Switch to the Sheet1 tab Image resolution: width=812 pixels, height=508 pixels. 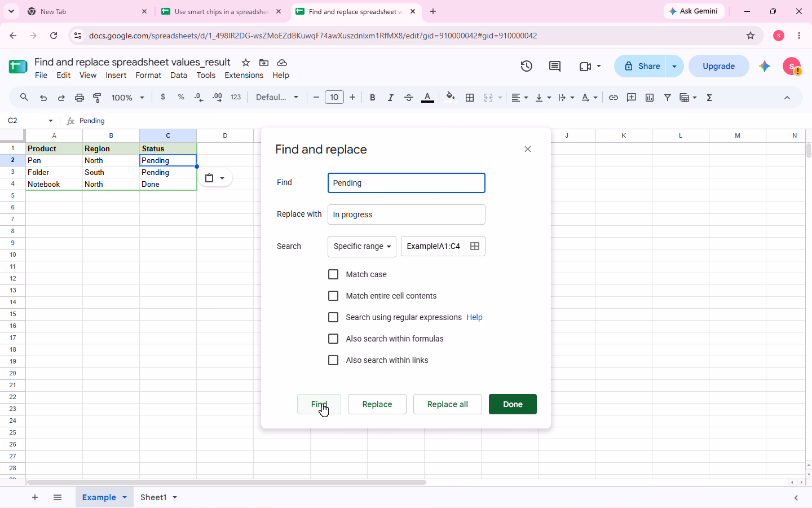[153, 497]
